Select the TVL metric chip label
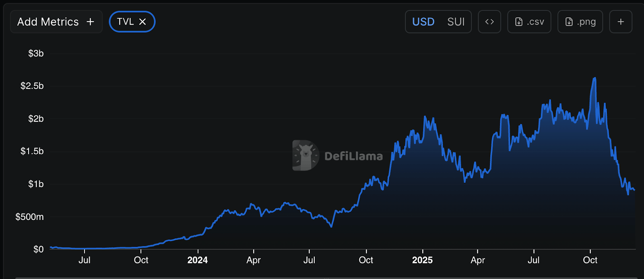The height and width of the screenshot is (279, 644). click(125, 22)
